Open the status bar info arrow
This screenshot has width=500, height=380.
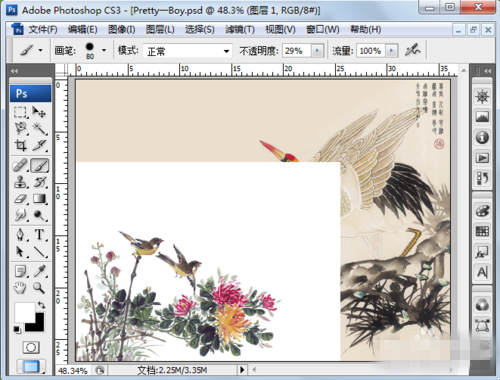pyautogui.click(x=242, y=369)
